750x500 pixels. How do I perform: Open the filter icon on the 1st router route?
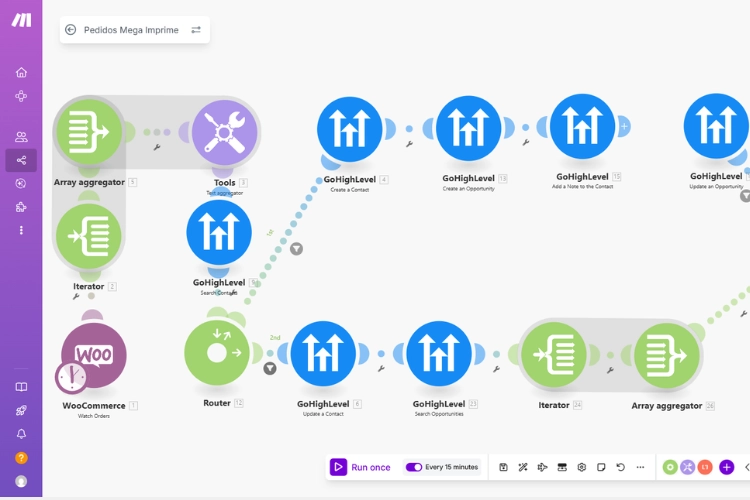coord(297,249)
